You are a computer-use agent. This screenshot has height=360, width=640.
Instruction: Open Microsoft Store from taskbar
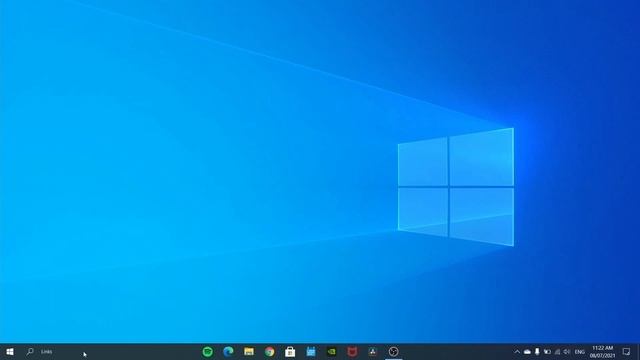[x=290, y=351]
